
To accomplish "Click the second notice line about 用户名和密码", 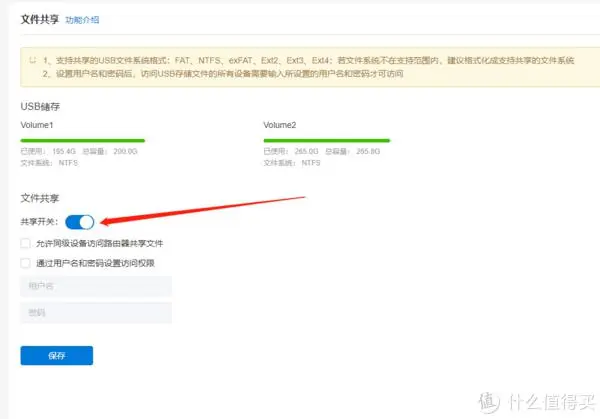I will 223,74.
